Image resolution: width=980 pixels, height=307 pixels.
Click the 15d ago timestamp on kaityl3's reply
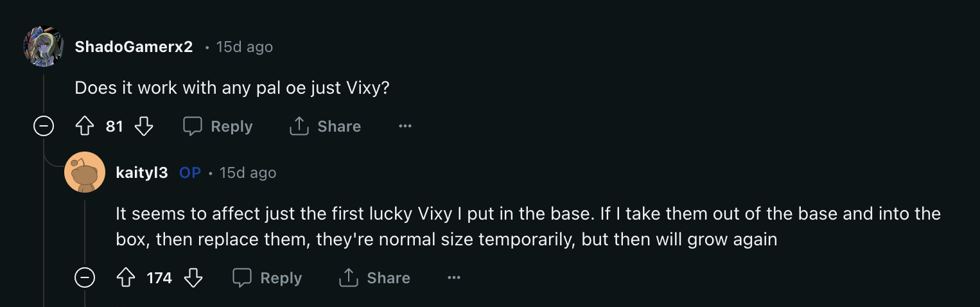pos(248,173)
